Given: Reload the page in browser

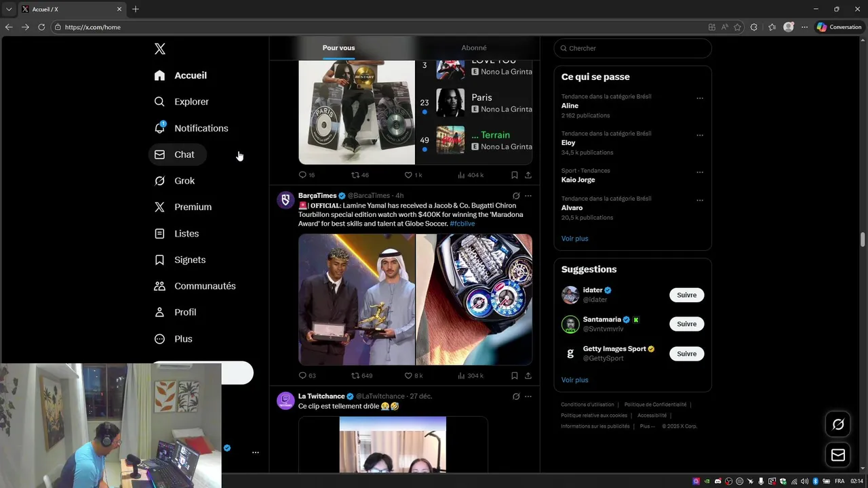Looking at the screenshot, I should click(41, 27).
